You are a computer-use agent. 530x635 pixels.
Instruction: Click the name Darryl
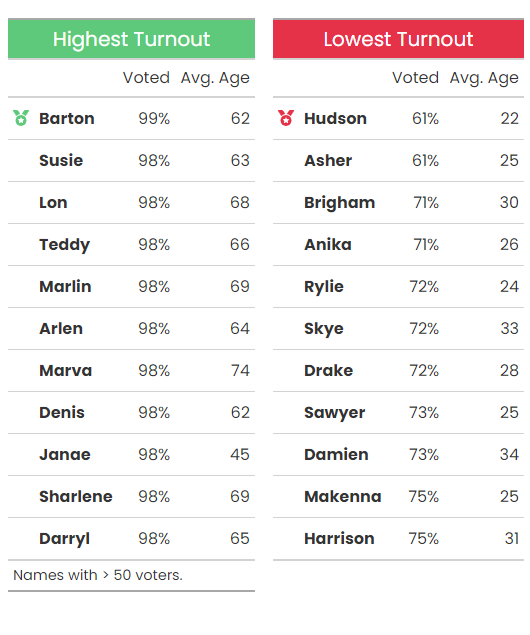(x=64, y=539)
